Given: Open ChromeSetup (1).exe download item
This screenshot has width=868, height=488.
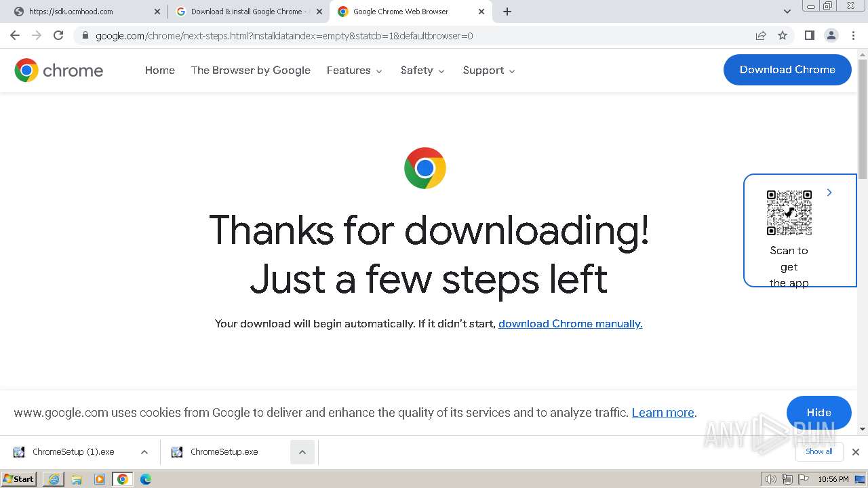Looking at the screenshot, I should pos(73,452).
